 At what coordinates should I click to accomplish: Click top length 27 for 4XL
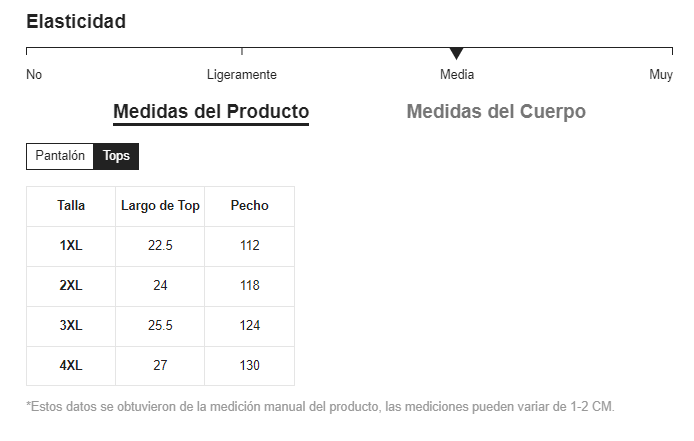160,366
